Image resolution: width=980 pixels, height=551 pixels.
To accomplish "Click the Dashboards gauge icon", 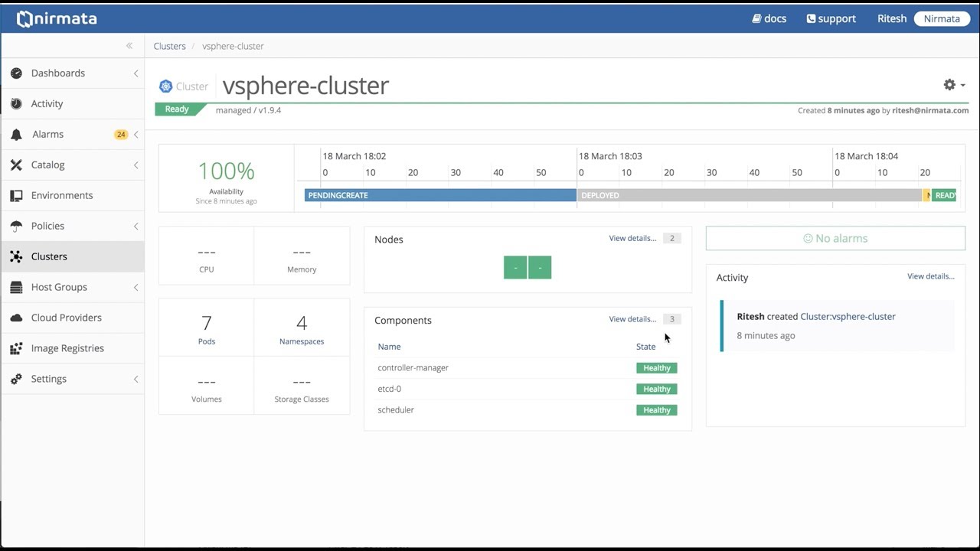I will [x=16, y=73].
